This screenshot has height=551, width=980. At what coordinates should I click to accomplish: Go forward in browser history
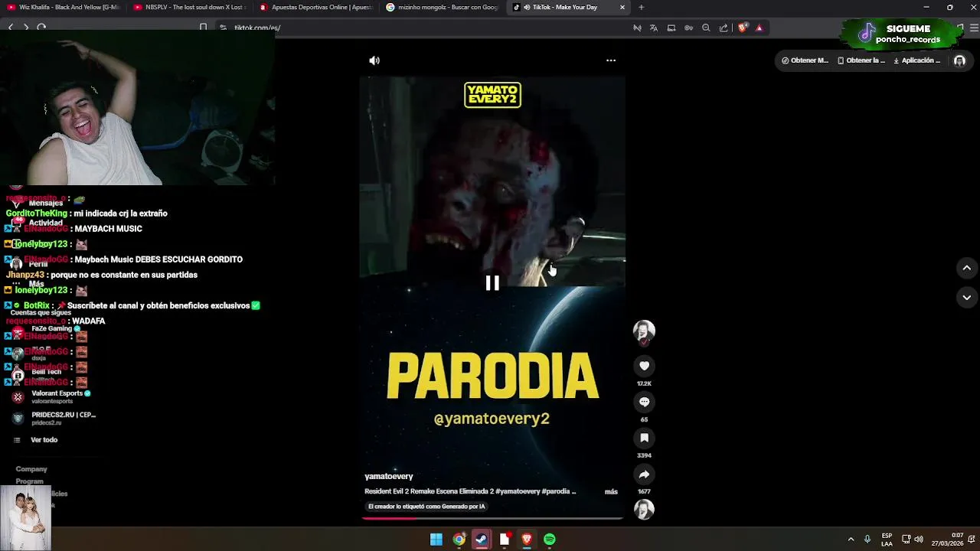pos(26,28)
